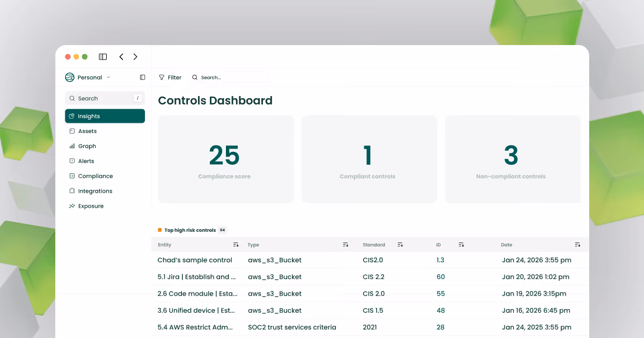Click the magnifier icon in top search

(195, 77)
